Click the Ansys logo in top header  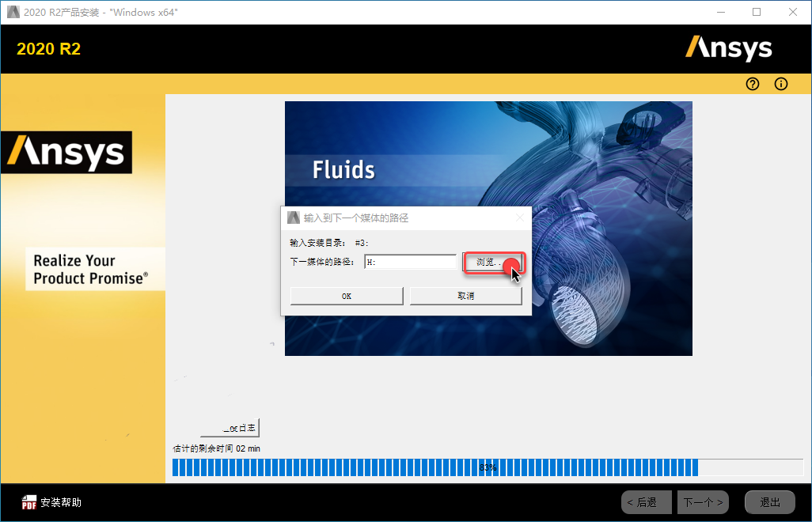pos(729,48)
